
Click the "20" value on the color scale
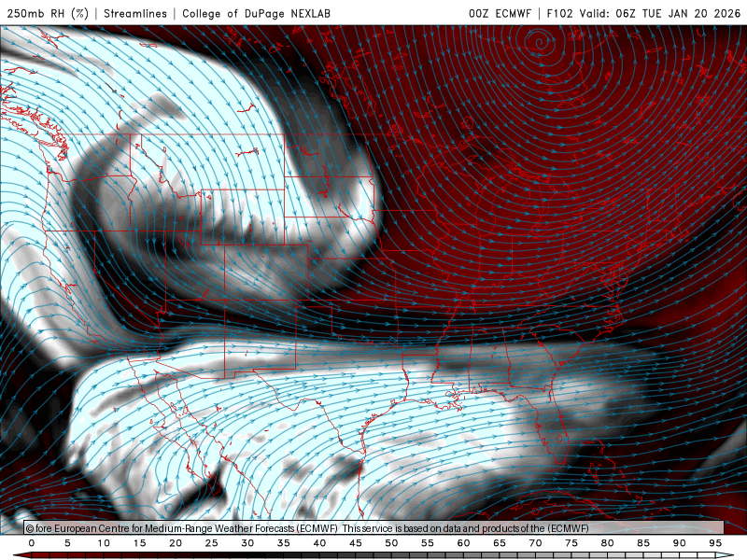(x=176, y=543)
